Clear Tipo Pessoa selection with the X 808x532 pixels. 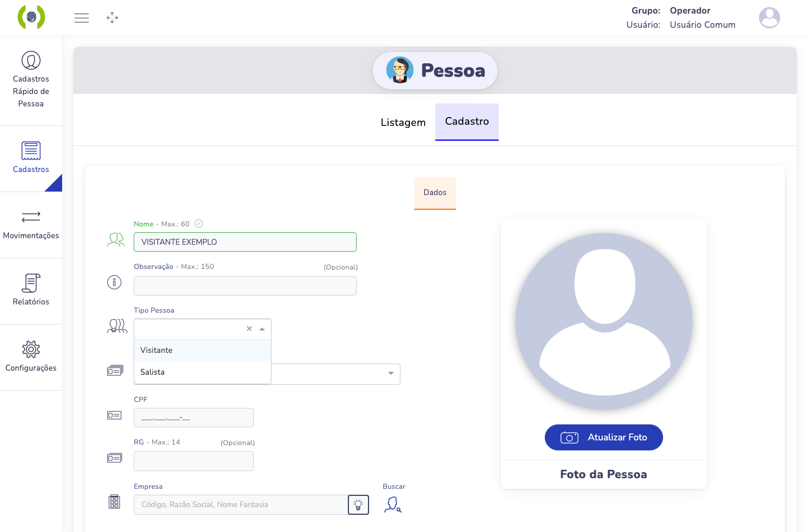[249, 329]
